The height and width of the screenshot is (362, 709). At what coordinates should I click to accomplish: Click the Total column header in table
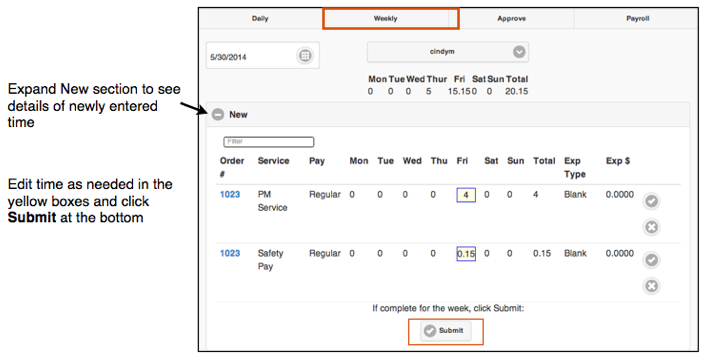click(544, 161)
